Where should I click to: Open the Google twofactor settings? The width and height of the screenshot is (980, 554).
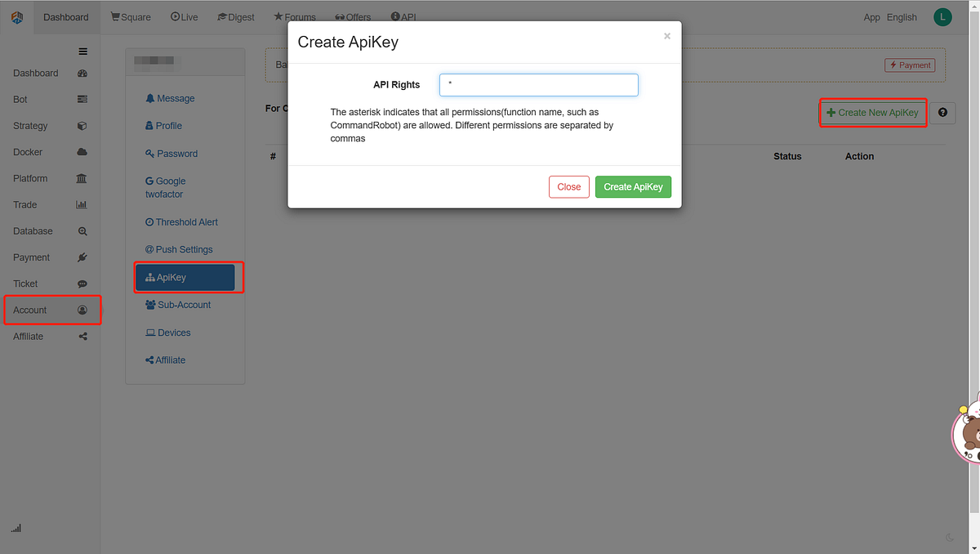[171, 187]
